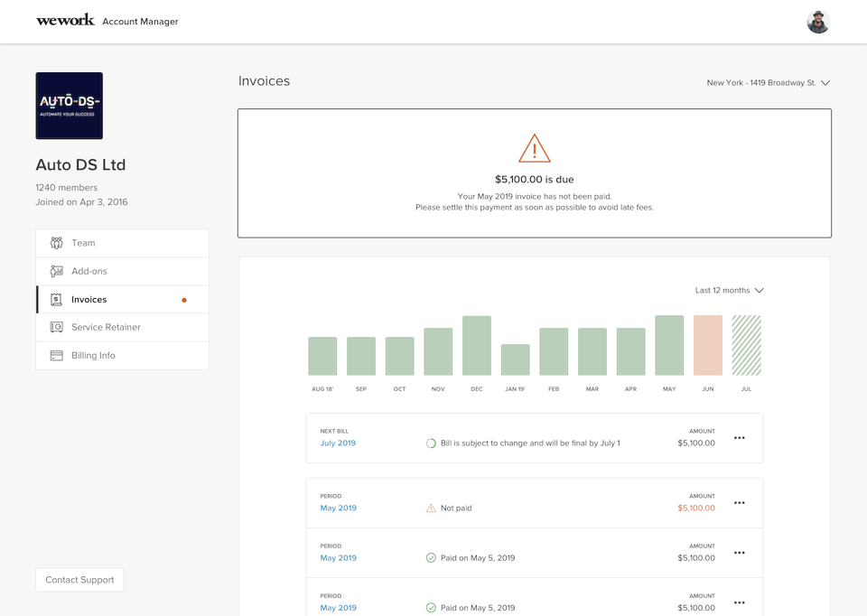Click "$5,100.00 is due" heading text
Screen dimensions: 867x616
click(x=534, y=179)
